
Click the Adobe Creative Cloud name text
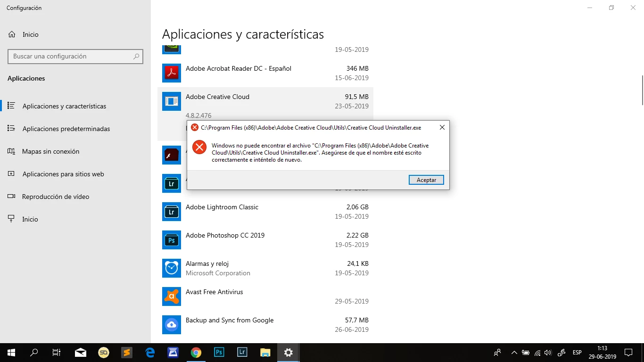[217, 97]
